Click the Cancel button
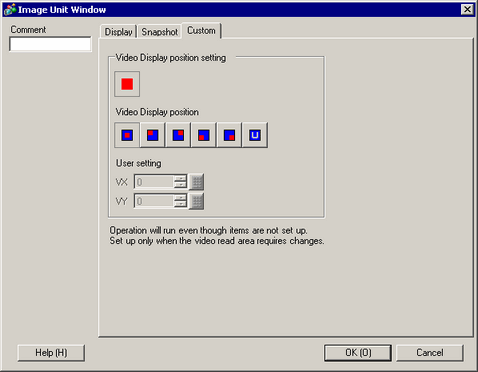This screenshot has height=372, width=478. [430, 353]
